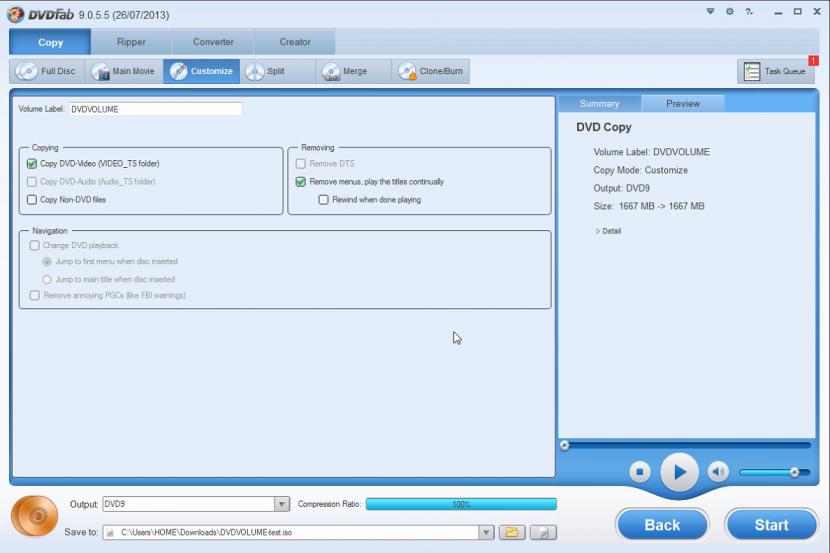Open the Save to path dropdown arrow
This screenshot has height=553, width=830.
(x=486, y=532)
